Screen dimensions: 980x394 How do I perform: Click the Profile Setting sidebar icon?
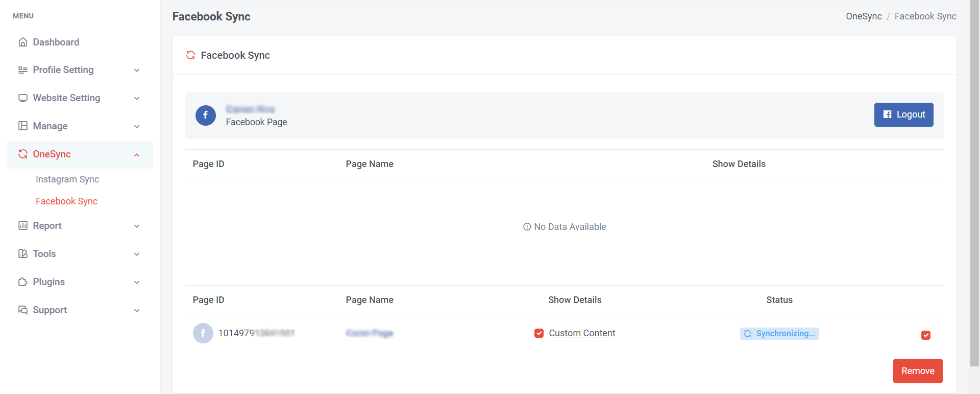22,70
